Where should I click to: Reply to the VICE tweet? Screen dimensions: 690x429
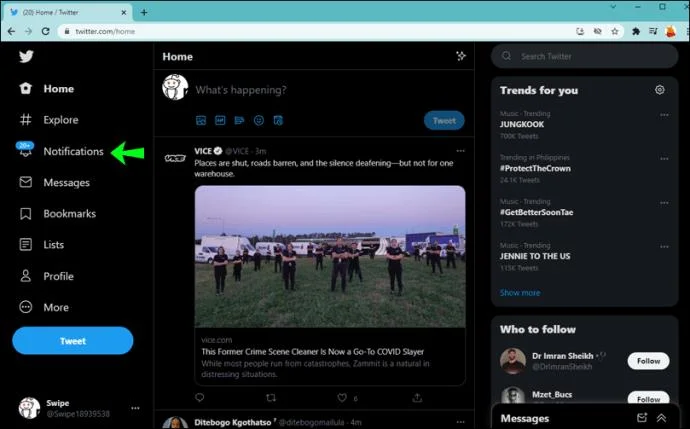coord(200,398)
